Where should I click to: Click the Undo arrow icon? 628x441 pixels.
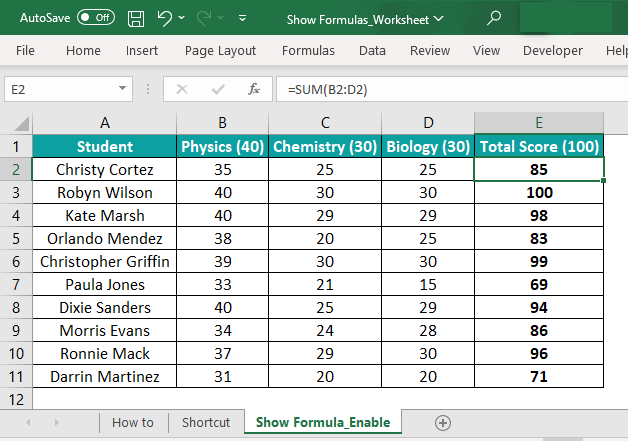pos(165,18)
